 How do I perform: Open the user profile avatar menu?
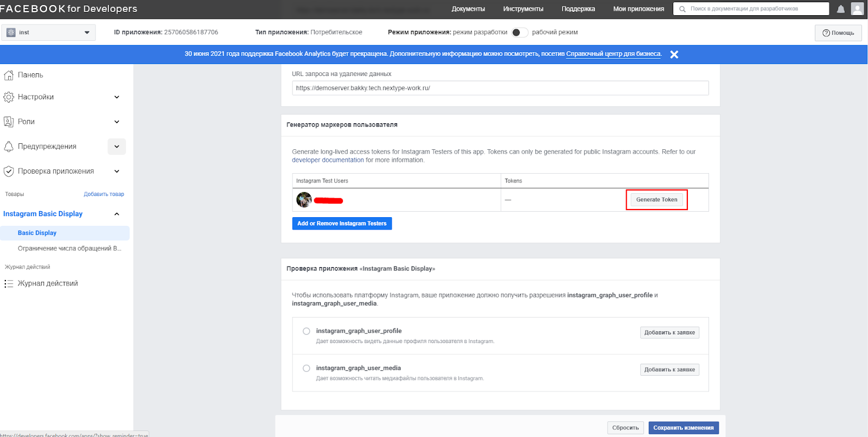tap(857, 9)
